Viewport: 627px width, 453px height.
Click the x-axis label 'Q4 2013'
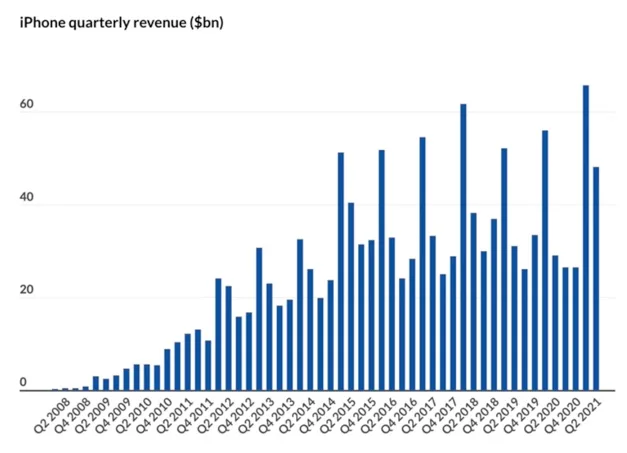[x=277, y=416]
